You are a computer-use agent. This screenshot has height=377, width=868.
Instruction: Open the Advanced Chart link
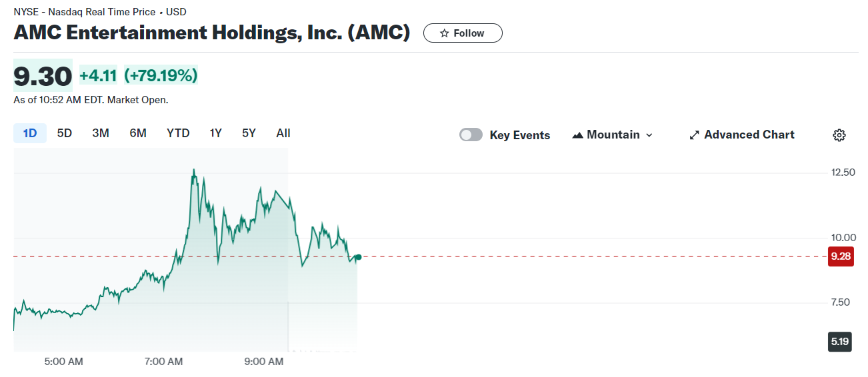[x=749, y=135]
